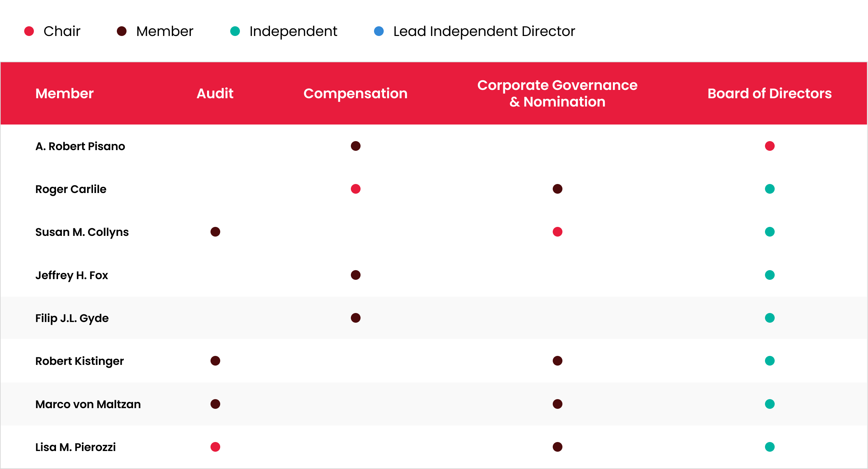Click Roger Carlile's Compensation chair dot

click(355, 189)
